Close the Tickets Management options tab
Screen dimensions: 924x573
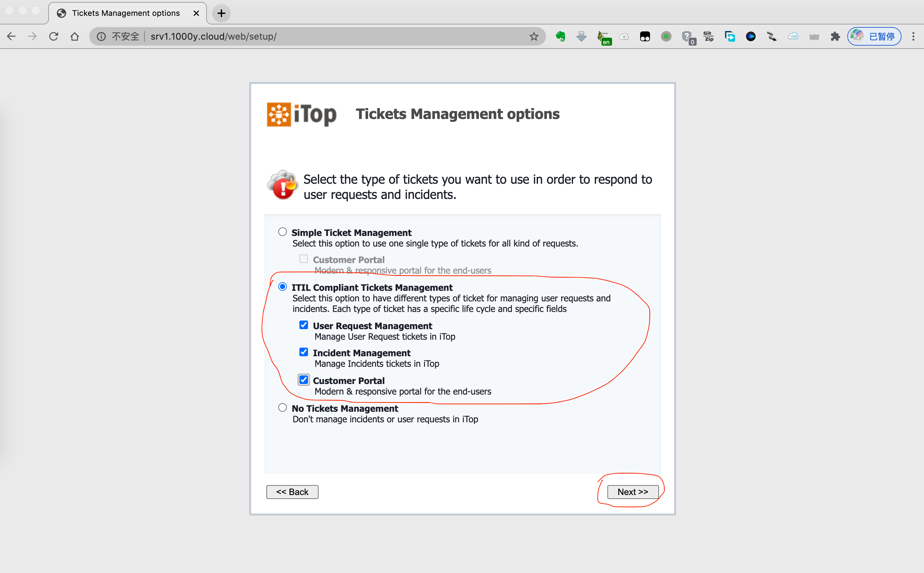click(x=196, y=13)
